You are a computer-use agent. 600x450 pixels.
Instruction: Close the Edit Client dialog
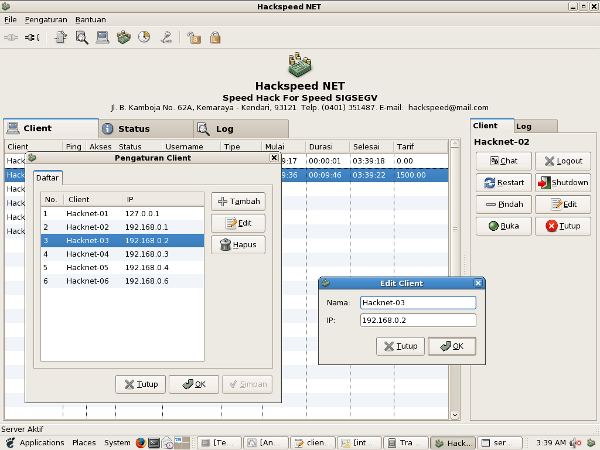(x=478, y=283)
